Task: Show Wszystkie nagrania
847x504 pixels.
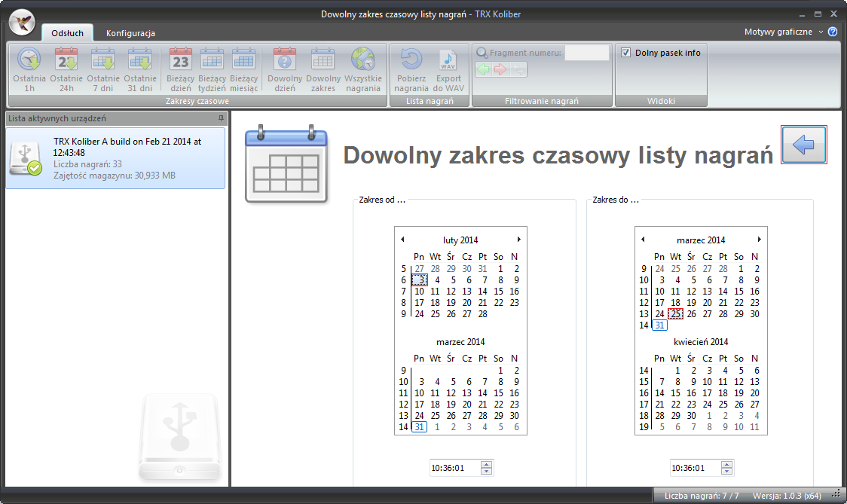Action: click(363, 69)
